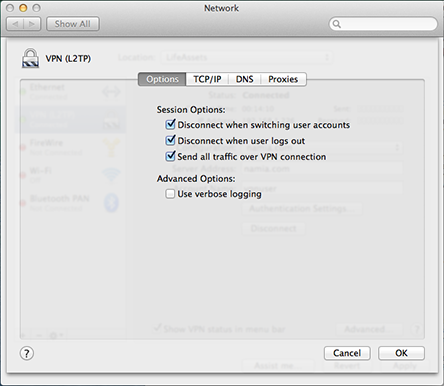Click the Show All button
Image resolution: width=444 pixels, height=386 pixels.
[x=73, y=24]
